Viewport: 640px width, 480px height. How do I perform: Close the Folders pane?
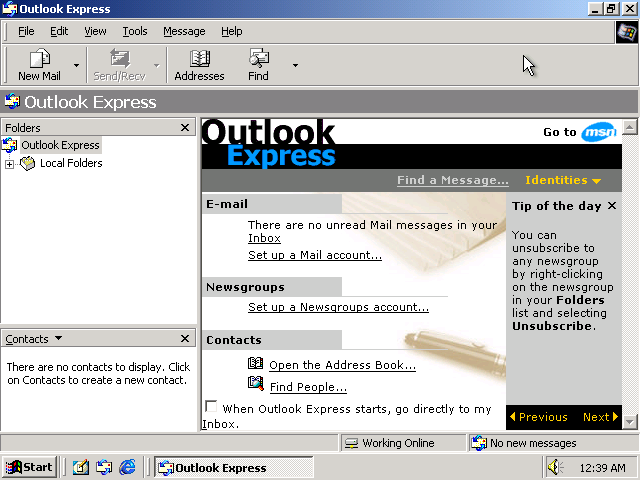[x=185, y=128]
